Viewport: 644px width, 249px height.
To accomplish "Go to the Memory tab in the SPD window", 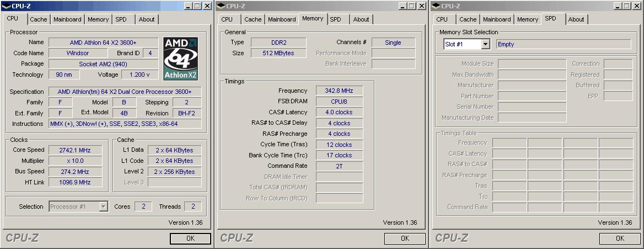I will [x=527, y=19].
